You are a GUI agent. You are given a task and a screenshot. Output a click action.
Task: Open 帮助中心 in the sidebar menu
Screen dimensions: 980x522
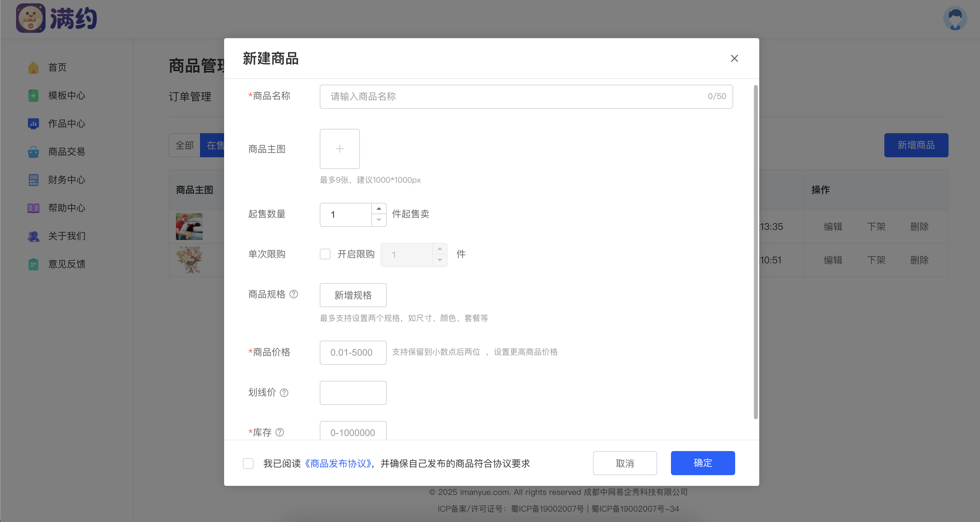point(66,208)
